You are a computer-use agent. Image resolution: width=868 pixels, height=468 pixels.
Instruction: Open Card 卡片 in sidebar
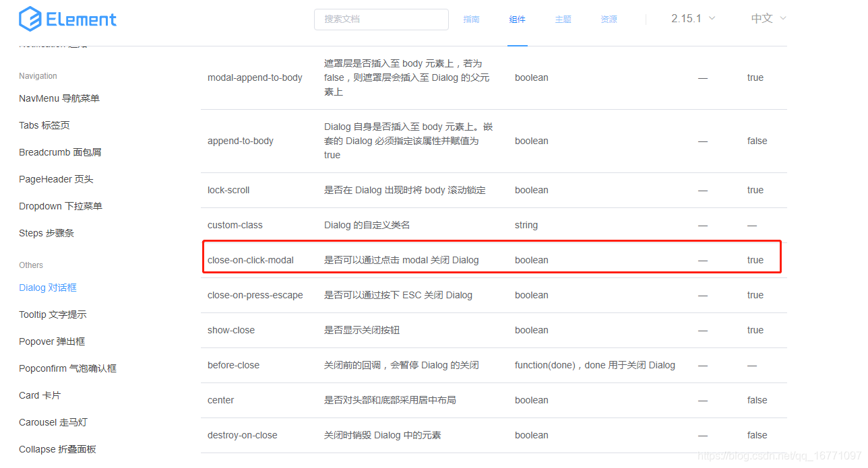click(x=40, y=395)
